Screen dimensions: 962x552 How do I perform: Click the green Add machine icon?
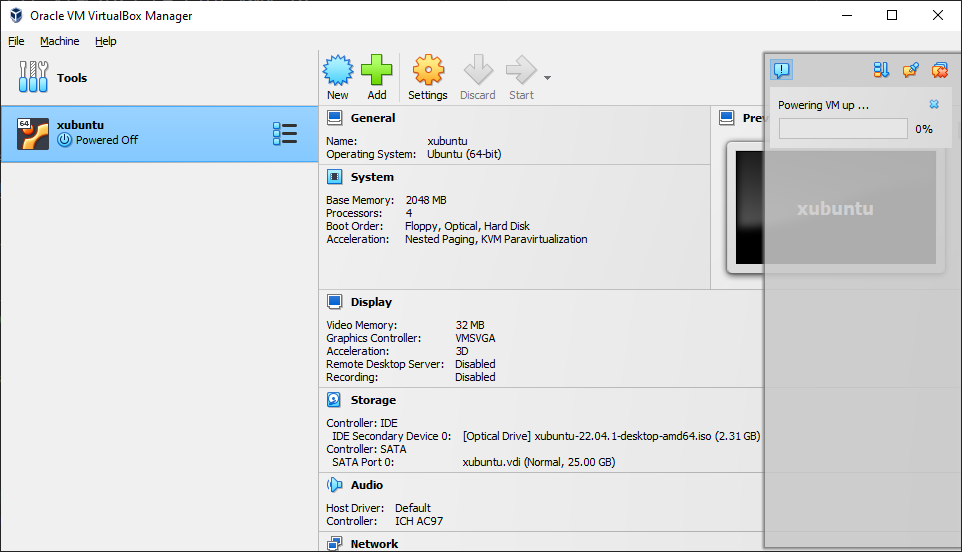click(x=377, y=70)
